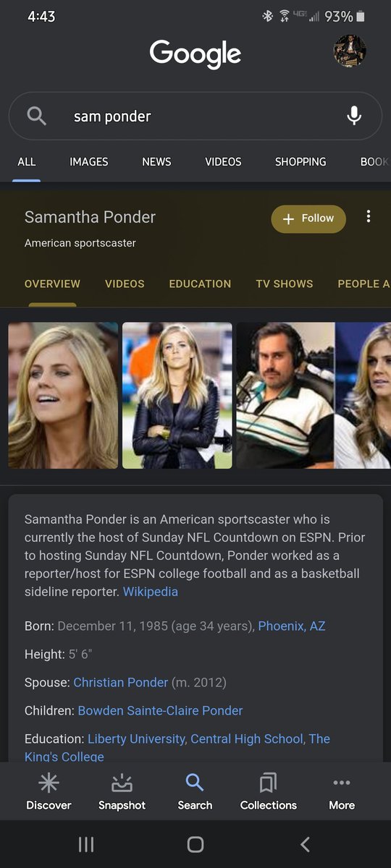Open the Christian Ponder spouse link
Screen dimensions: 391x868
[x=121, y=682]
